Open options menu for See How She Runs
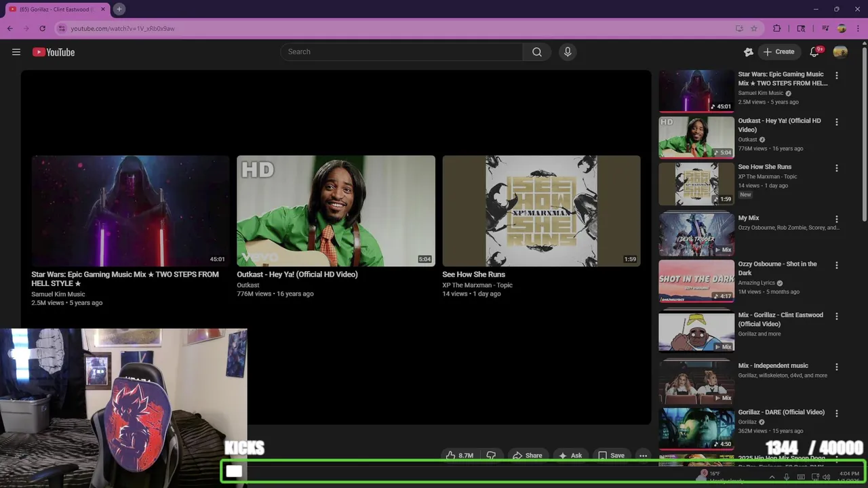Screen dimensions: 868x488 click(x=836, y=168)
